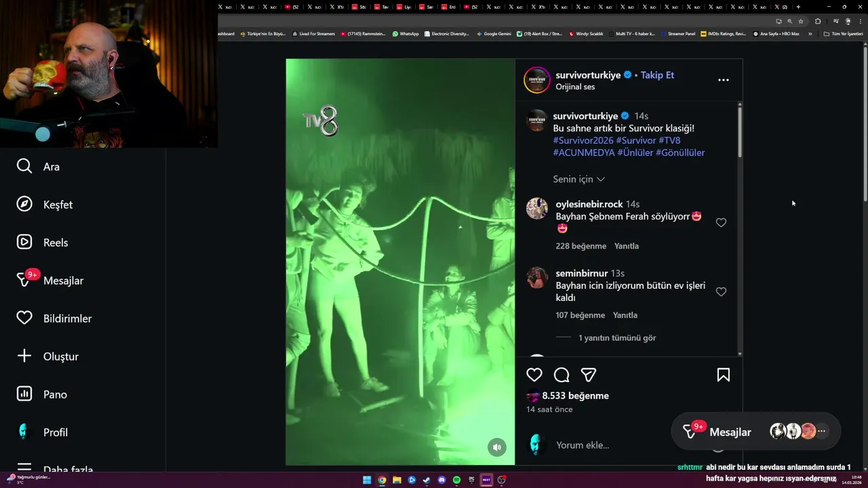Open Tüm Yer İşaretleri bookmarks folder
Screen dimensions: 868x488
843,33
